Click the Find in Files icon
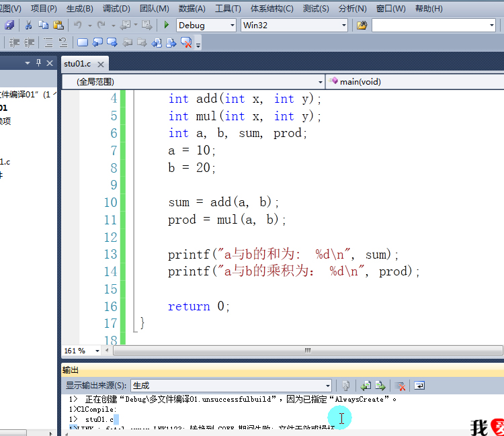 tap(362, 25)
